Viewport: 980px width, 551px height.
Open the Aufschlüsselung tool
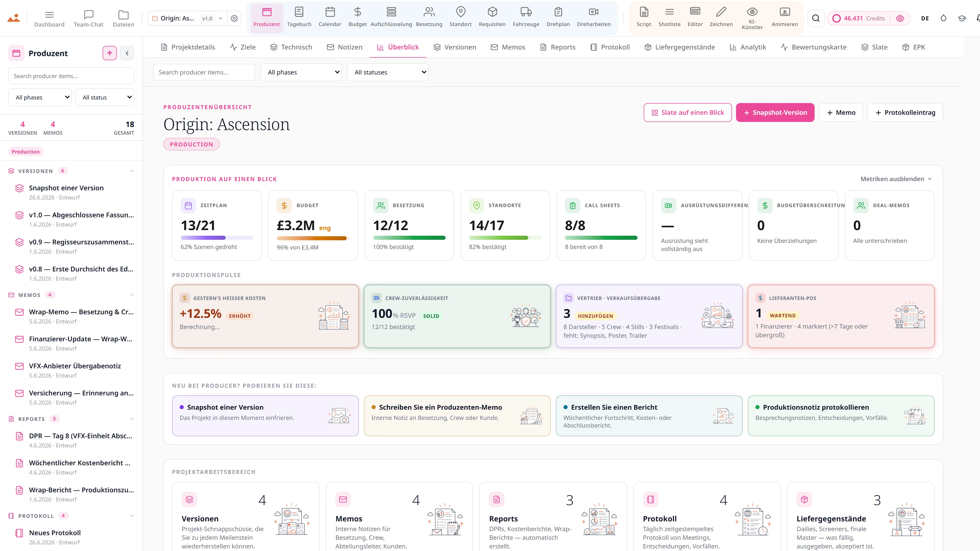[391, 18]
